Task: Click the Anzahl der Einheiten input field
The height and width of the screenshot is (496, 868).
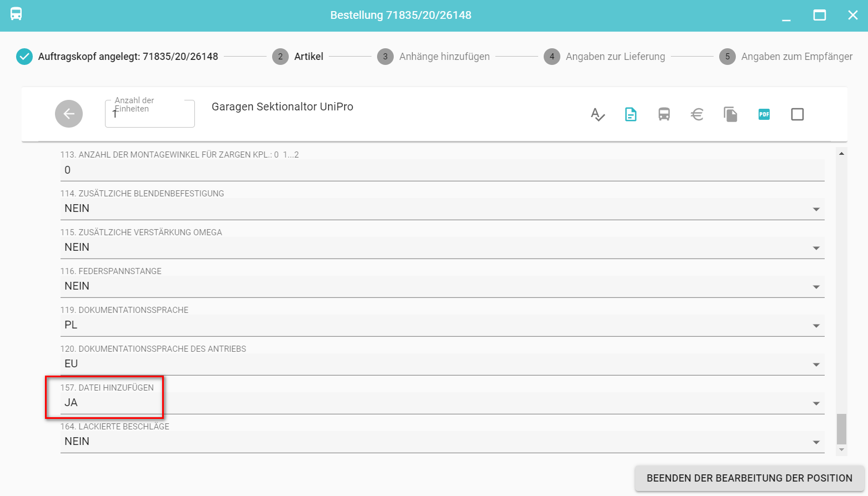Action: click(150, 114)
